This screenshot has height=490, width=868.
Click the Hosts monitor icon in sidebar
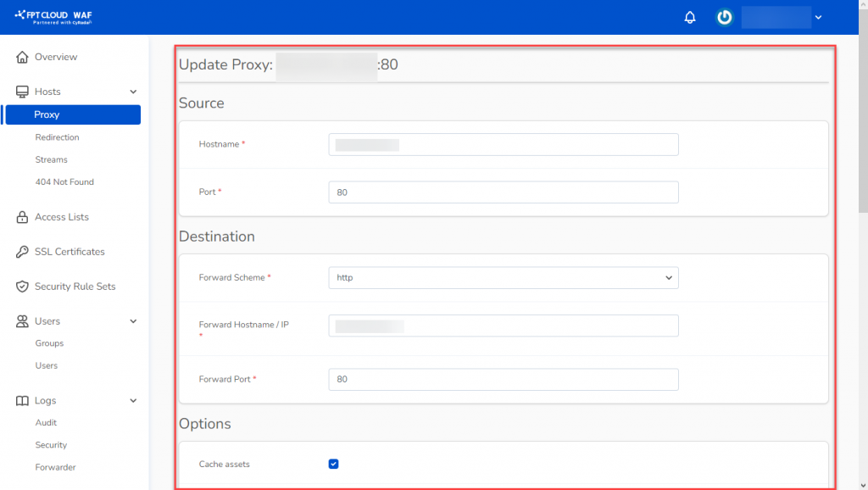[21, 92]
